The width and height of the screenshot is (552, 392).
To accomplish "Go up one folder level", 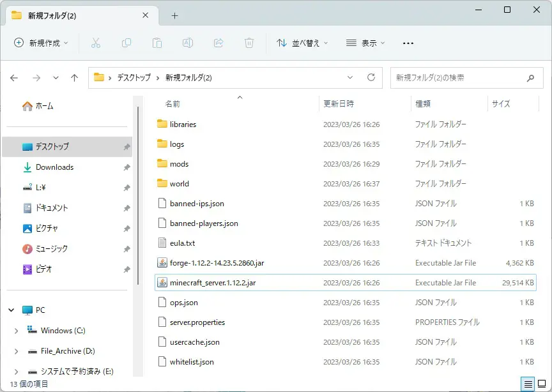I will 75,78.
